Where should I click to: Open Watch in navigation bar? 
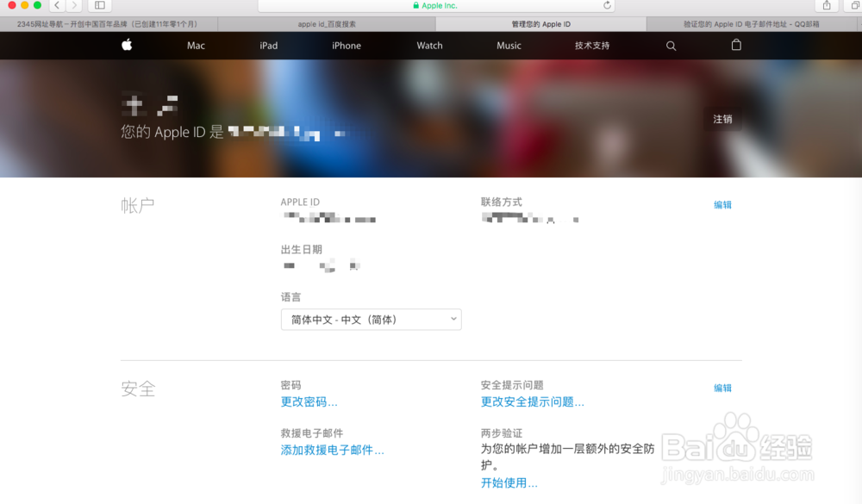429,46
